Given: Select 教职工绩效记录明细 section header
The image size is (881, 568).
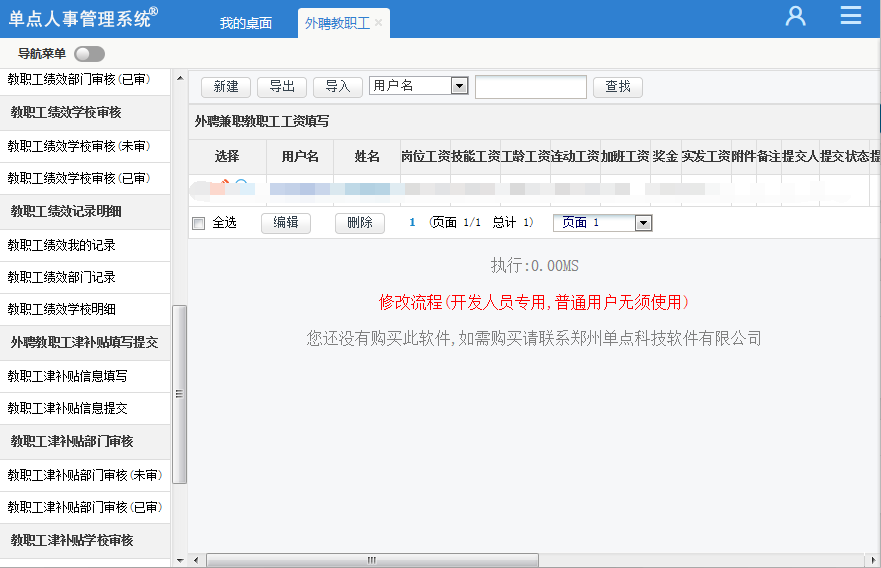Looking at the screenshot, I should [x=85, y=211].
